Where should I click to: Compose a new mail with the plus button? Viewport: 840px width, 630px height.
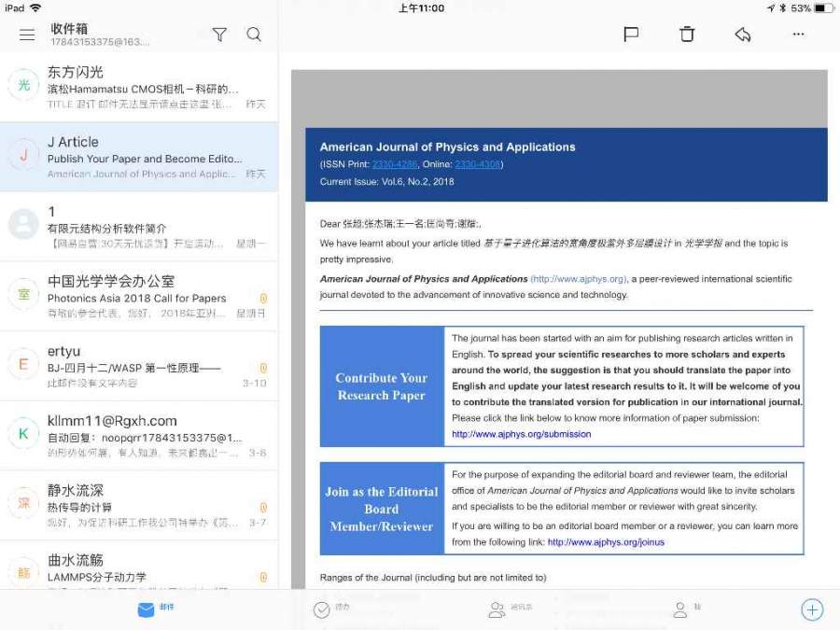pyautogui.click(x=812, y=609)
